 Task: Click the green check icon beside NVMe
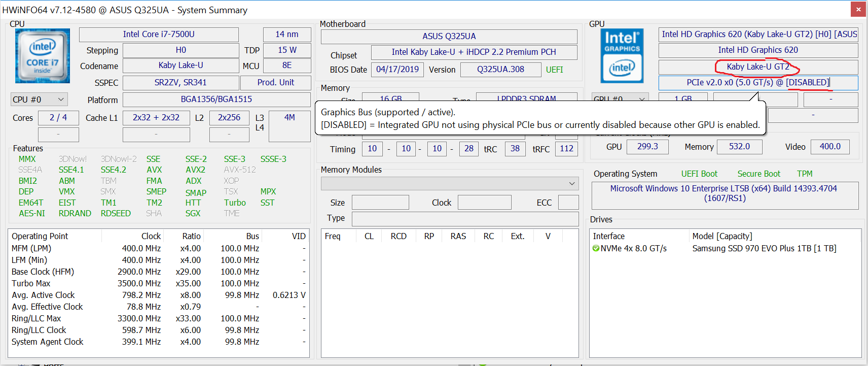click(596, 248)
